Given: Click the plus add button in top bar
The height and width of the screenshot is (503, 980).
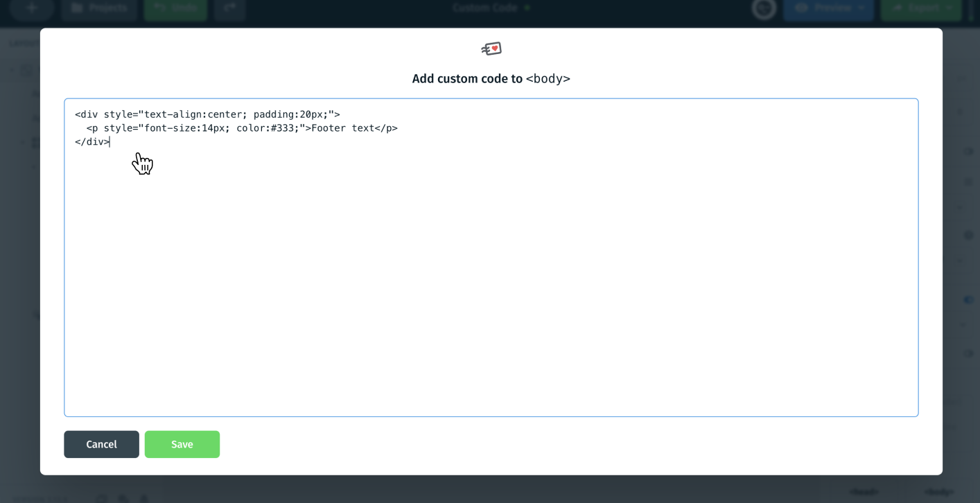Looking at the screenshot, I should 32,8.
